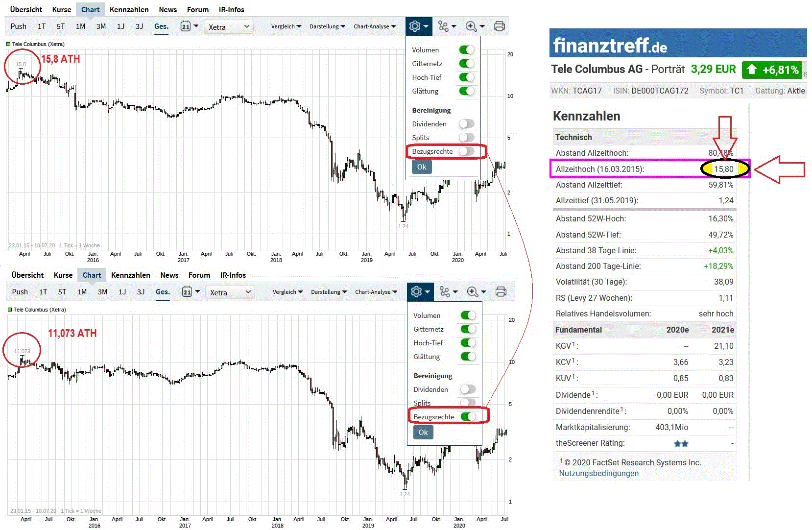
Task: Open the News tab in the upper navigation
Action: 168,9
